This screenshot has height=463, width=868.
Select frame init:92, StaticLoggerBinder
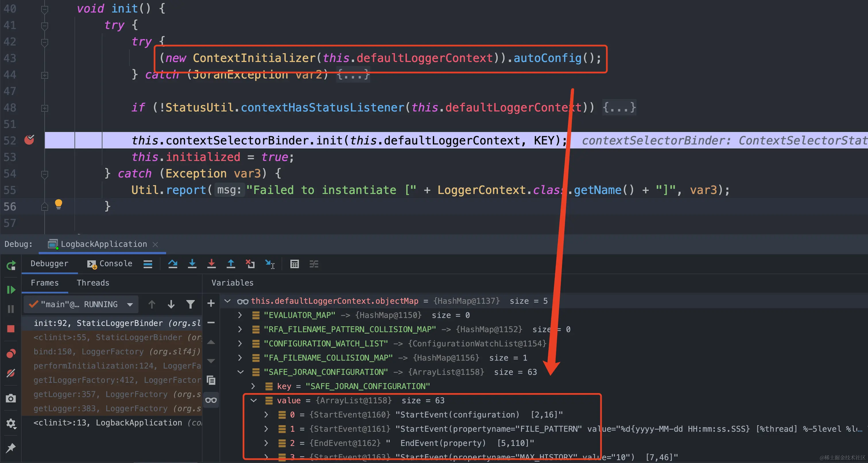tap(112, 323)
